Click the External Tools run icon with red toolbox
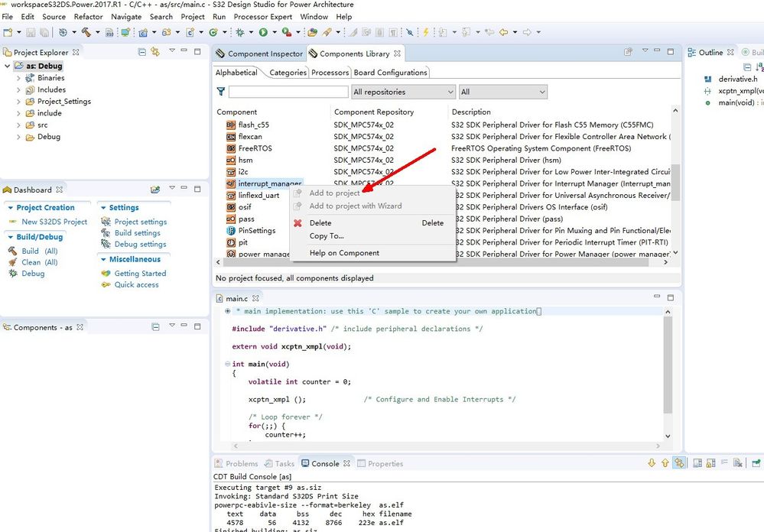 click(287, 32)
